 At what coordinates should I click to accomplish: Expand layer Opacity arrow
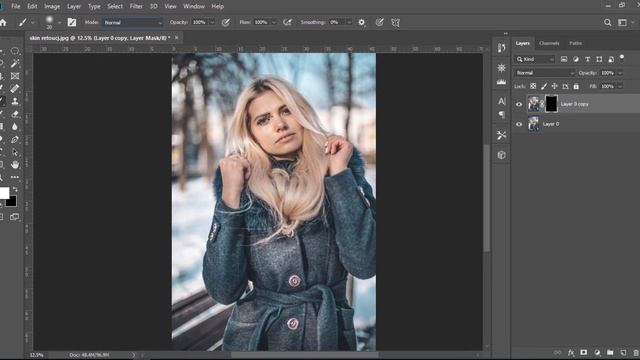pyautogui.click(x=620, y=73)
